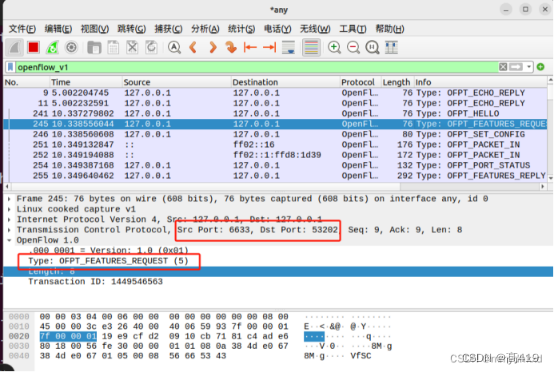This screenshot has width=554, height=373.
Task: Stop the running capture (red square)
Action: [34, 47]
